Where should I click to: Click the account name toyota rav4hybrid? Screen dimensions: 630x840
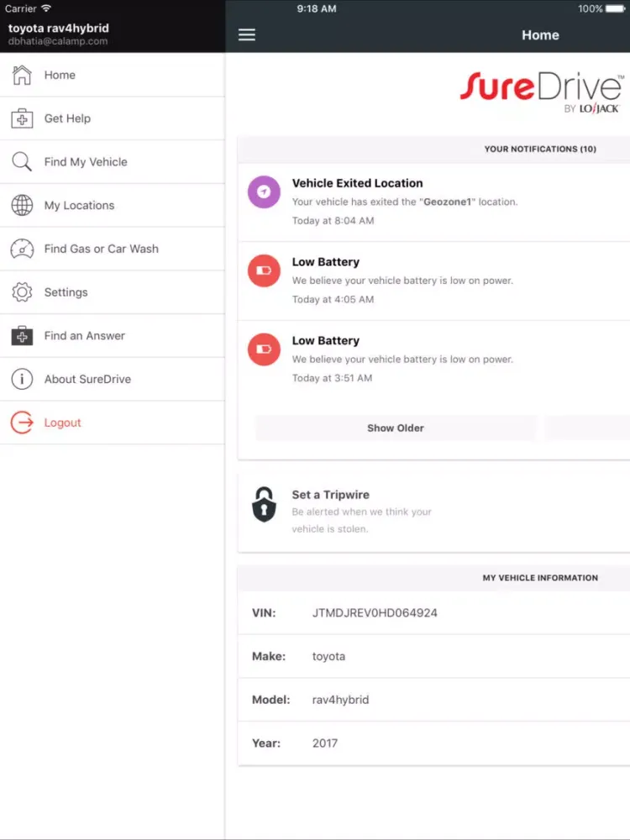click(59, 29)
